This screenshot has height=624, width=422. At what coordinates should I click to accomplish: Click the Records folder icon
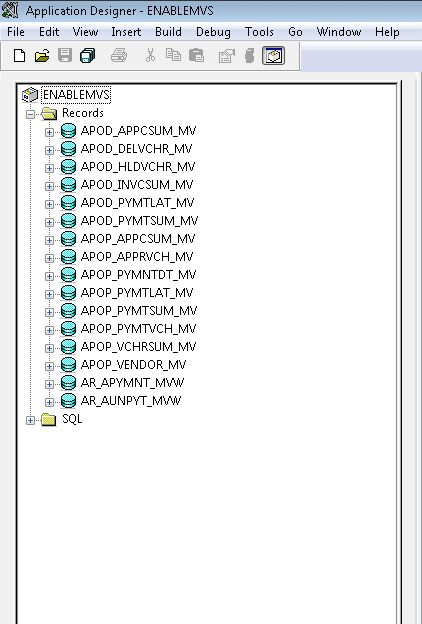pos(49,114)
